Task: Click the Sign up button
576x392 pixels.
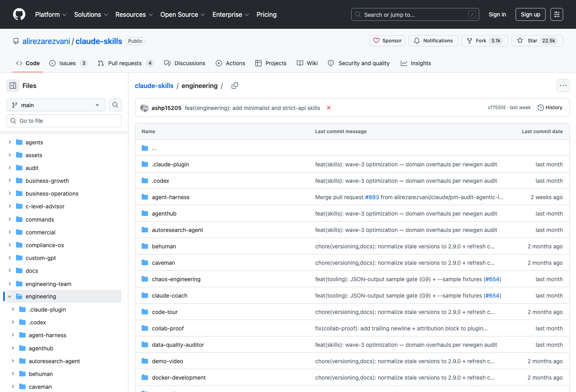Action: 530,14
